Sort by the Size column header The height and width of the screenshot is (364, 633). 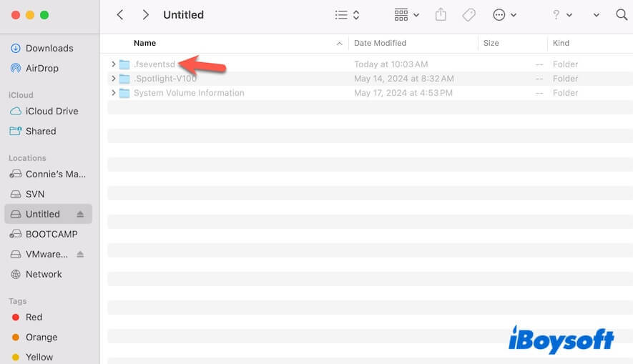(x=491, y=43)
